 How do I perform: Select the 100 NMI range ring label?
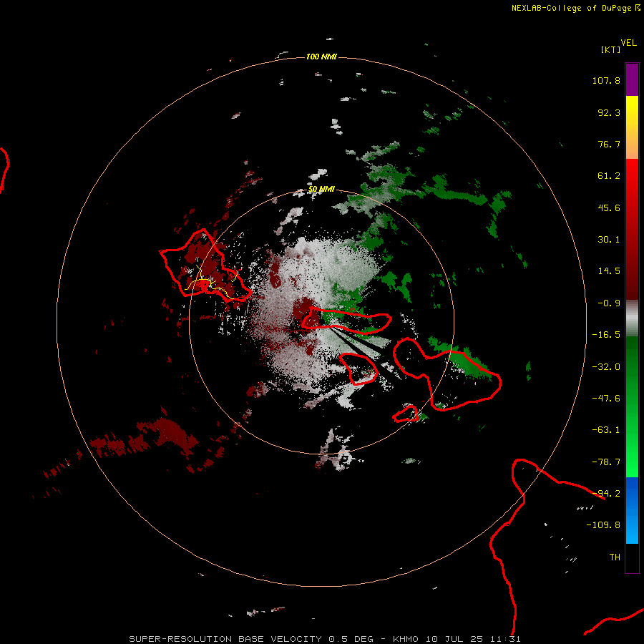[x=321, y=57]
